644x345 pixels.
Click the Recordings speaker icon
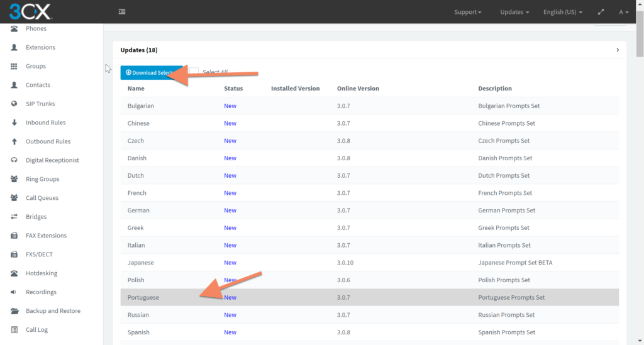[14, 292]
